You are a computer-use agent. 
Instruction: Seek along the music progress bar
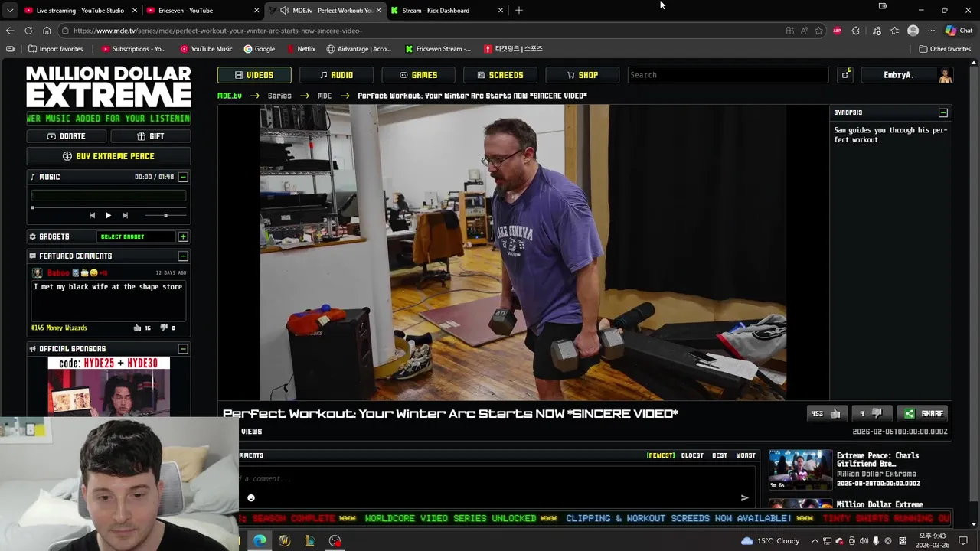click(x=108, y=207)
